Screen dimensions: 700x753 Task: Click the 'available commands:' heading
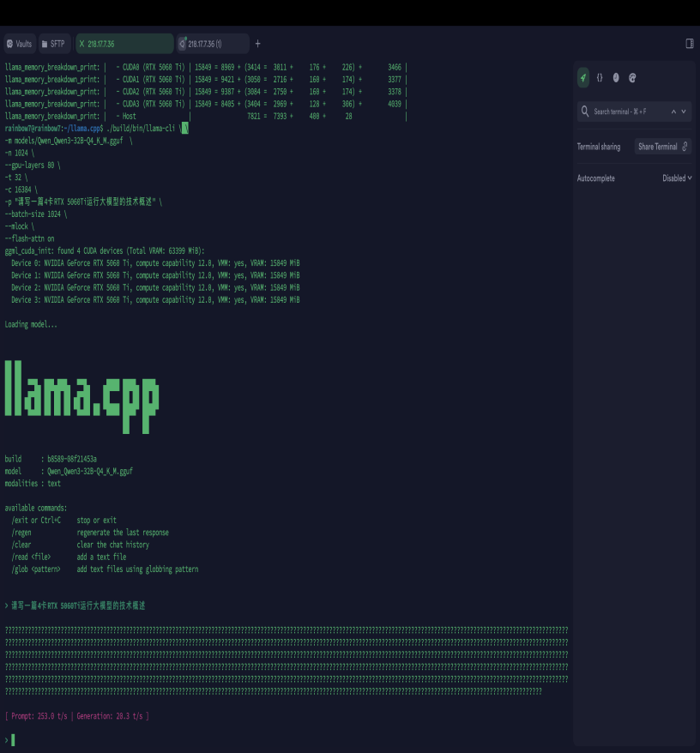click(36, 508)
